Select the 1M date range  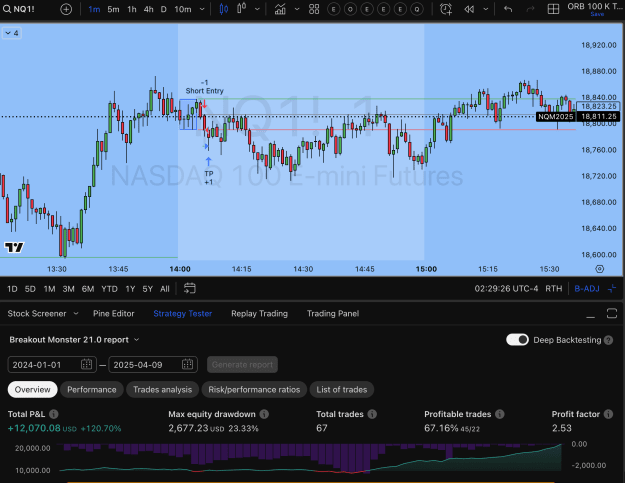click(x=49, y=289)
